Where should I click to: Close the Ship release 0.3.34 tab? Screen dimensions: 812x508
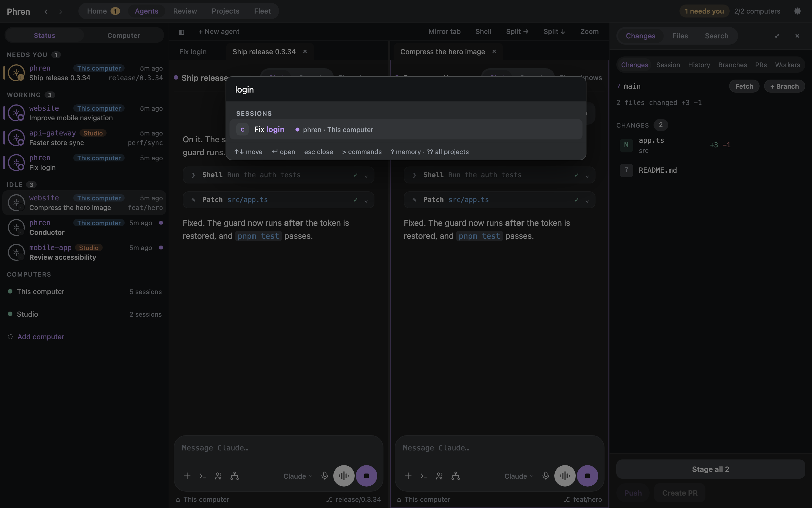305,51
